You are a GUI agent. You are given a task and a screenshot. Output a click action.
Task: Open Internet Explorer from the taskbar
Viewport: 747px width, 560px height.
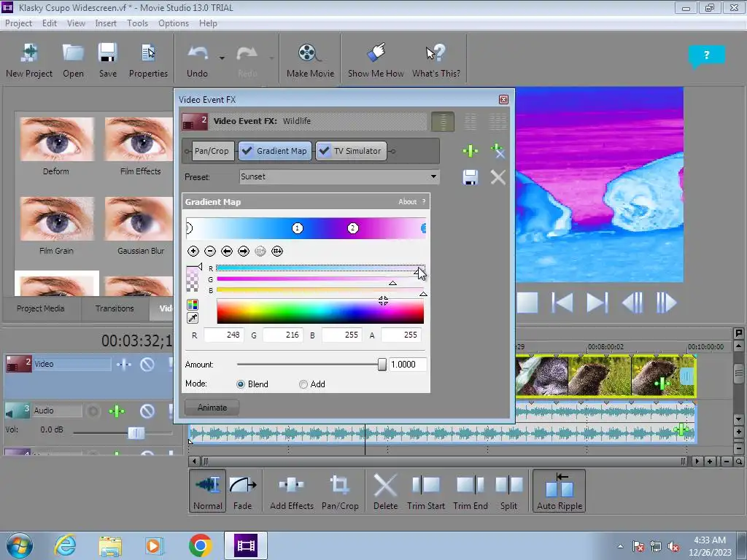click(65, 545)
